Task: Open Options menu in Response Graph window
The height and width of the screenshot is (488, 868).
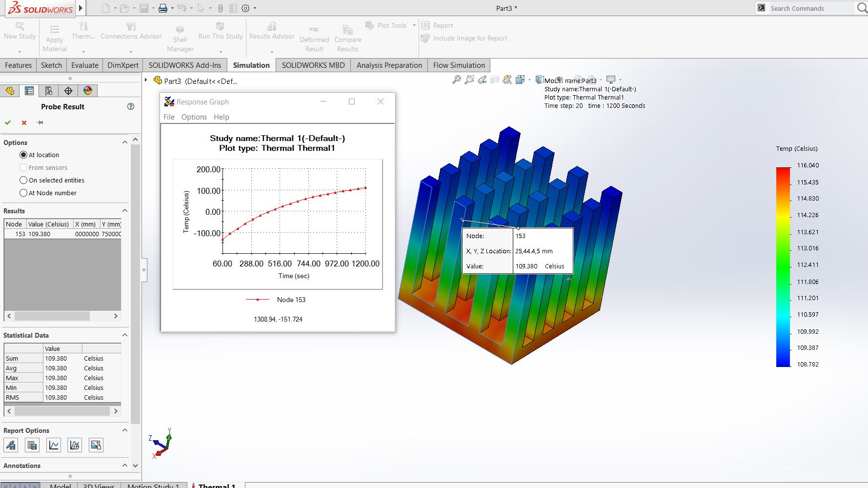Action: 194,117
